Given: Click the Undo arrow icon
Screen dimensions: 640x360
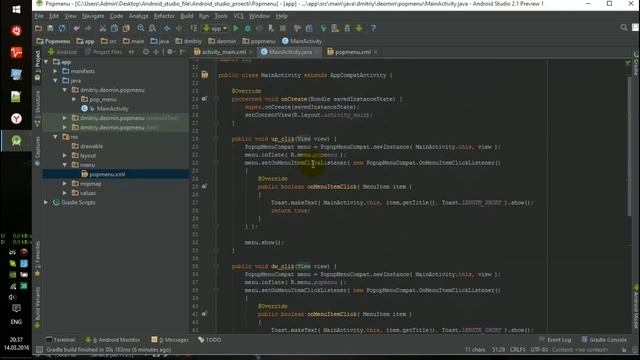Looking at the screenshot, I should pyautogui.click(x=76, y=28).
